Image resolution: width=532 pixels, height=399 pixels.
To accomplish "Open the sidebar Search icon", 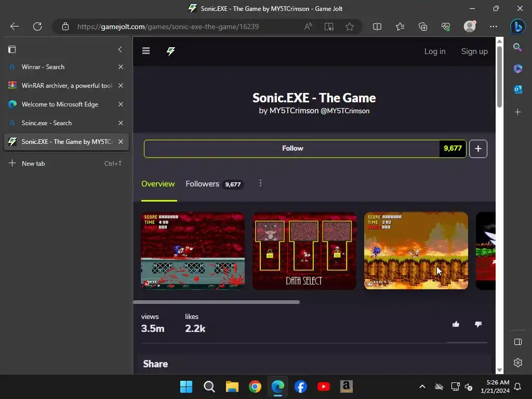I will point(517,47).
